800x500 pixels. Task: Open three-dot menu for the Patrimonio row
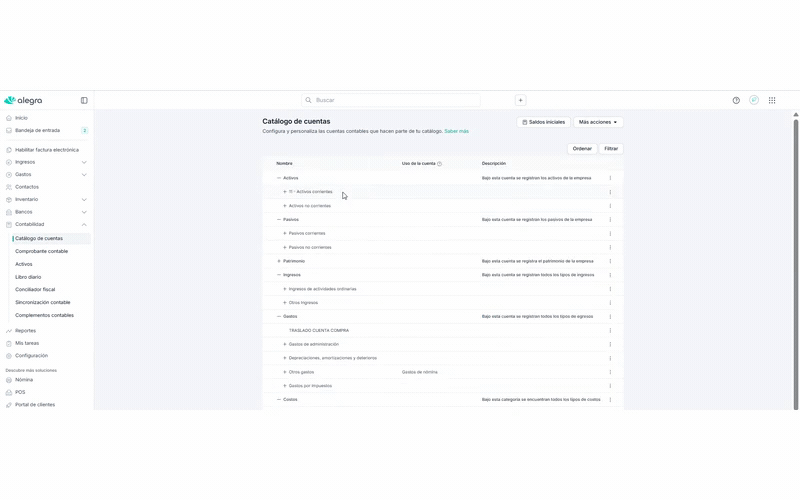(610, 261)
